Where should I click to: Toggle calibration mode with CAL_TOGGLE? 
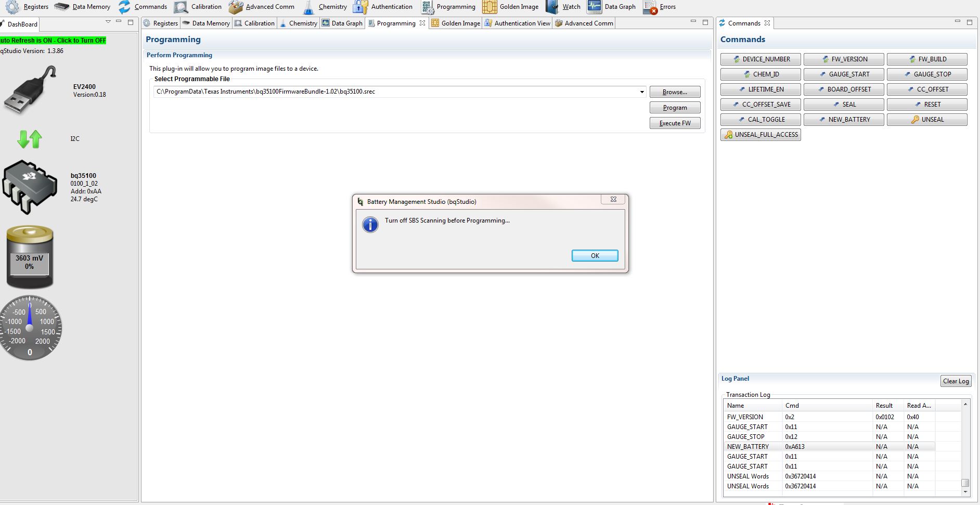[x=760, y=120]
